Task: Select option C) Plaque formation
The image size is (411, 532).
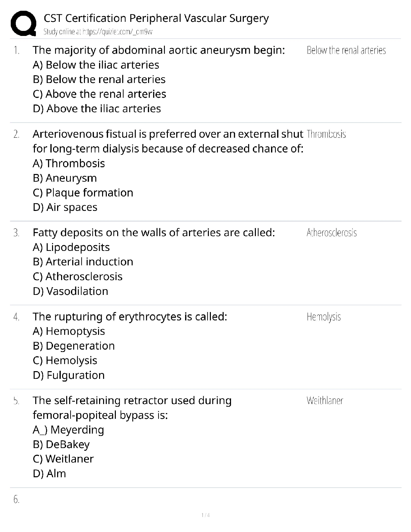Action: [x=83, y=193]
